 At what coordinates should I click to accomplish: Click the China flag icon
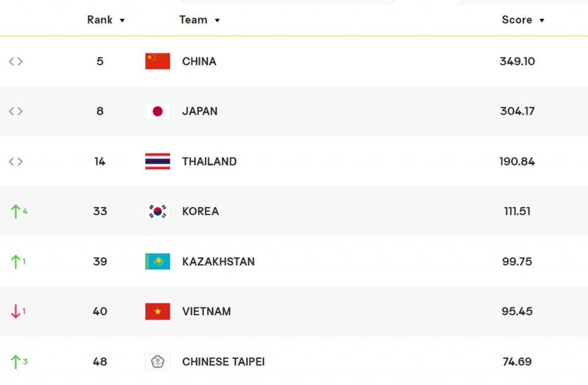click(157, 61)
